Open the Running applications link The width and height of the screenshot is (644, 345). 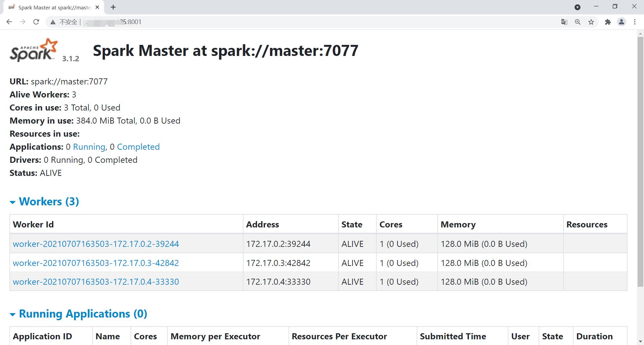point(89,147)
